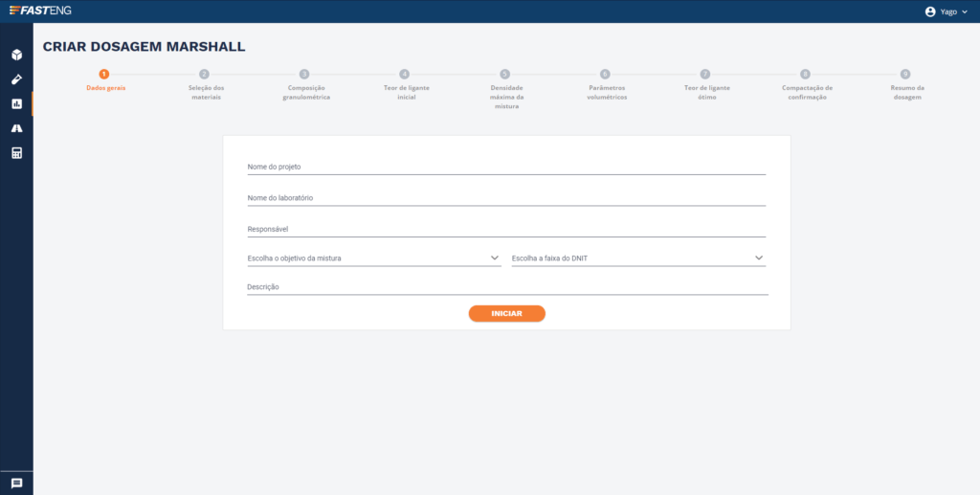Focus the 'Nome do laboratório' field
Viewport: 980px width, 495px height.
(x=506, y=198)
